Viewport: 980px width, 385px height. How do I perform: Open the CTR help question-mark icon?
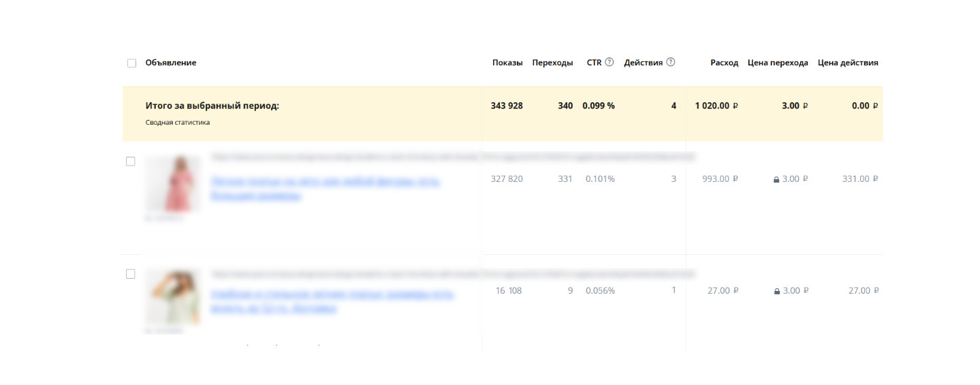pyautogui.click(x=610, y=62)
